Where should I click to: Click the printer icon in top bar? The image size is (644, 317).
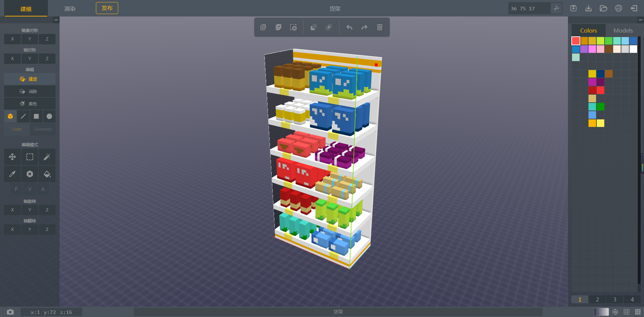619,8
